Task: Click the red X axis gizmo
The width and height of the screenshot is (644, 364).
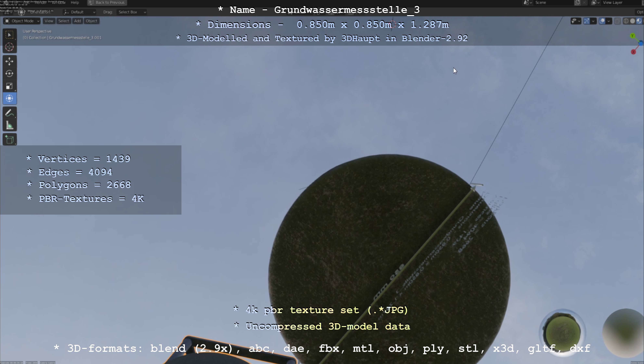Action: pyautogui.click(x=633, y=52)
